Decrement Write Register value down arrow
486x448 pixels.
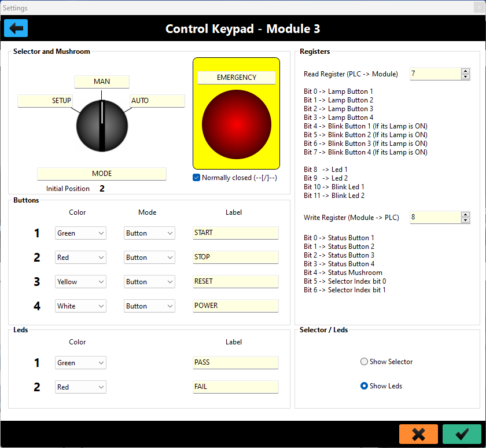point(465,220)
